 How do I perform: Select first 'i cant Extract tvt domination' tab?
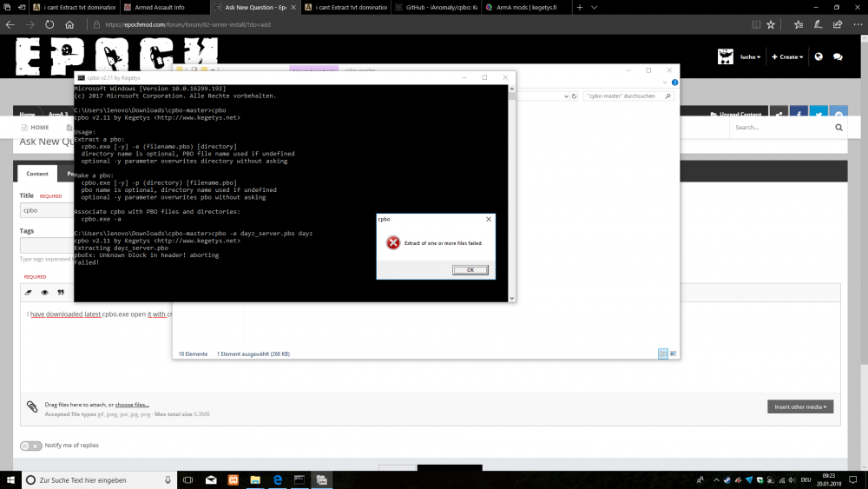click(x=75, y=7)
